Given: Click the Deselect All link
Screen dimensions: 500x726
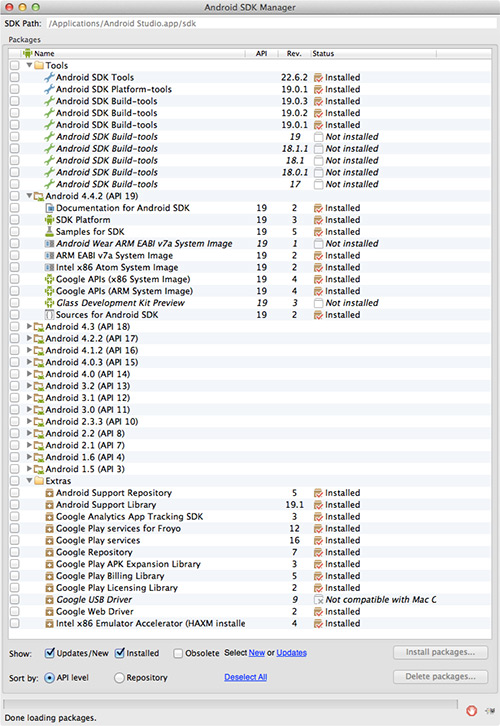Looking at the screenshot, I should click(x=245, y=677).
